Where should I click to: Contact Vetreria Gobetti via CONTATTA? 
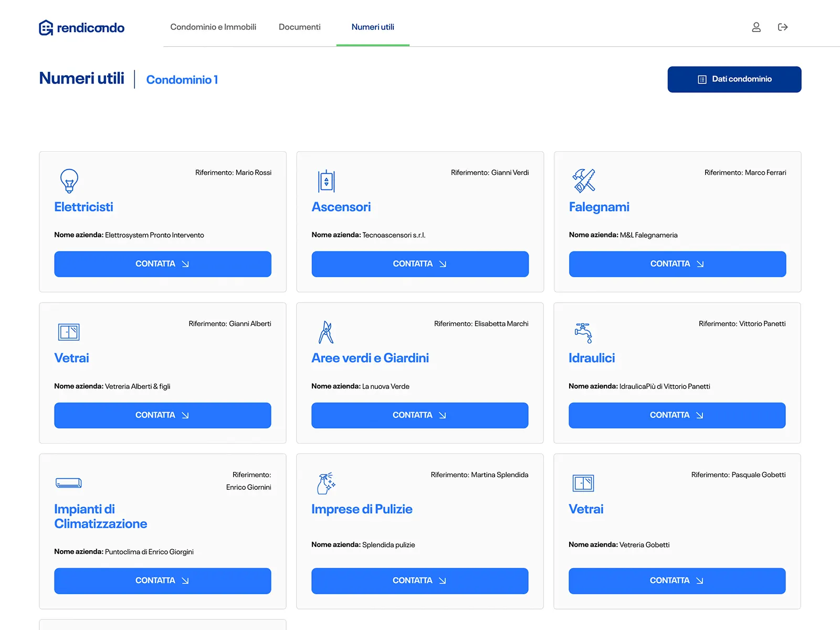[x=677, y=581]
